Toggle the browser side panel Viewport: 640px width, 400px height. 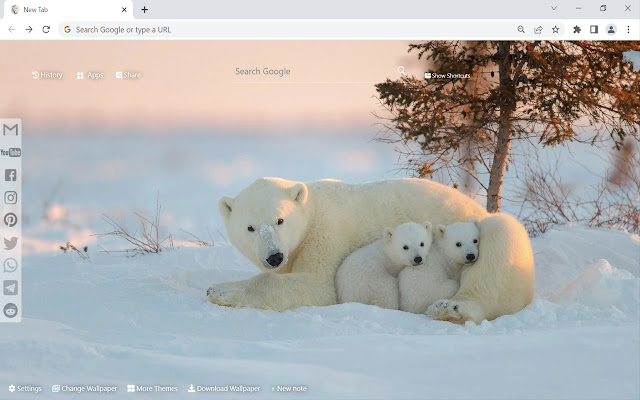594,29
